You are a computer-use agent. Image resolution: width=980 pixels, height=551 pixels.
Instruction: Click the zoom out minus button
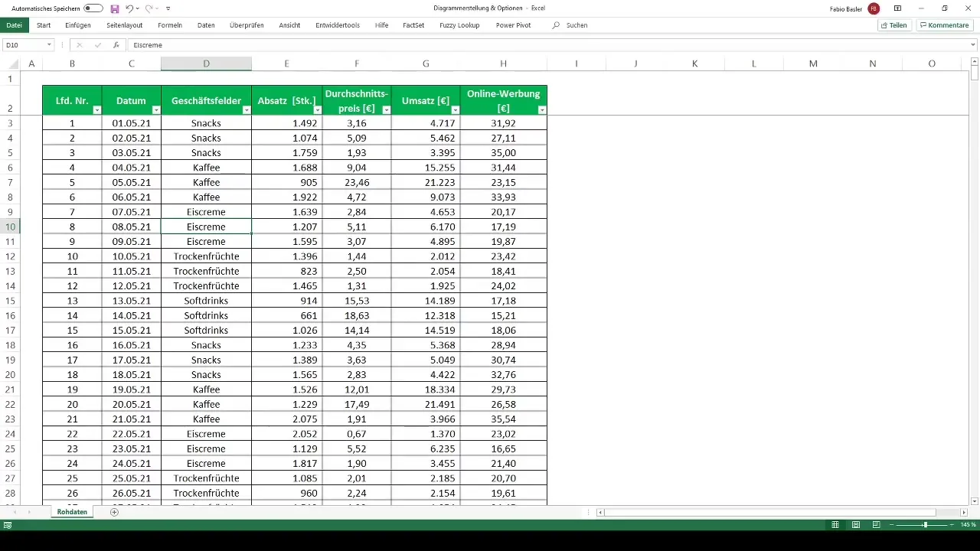pos(892,525)
